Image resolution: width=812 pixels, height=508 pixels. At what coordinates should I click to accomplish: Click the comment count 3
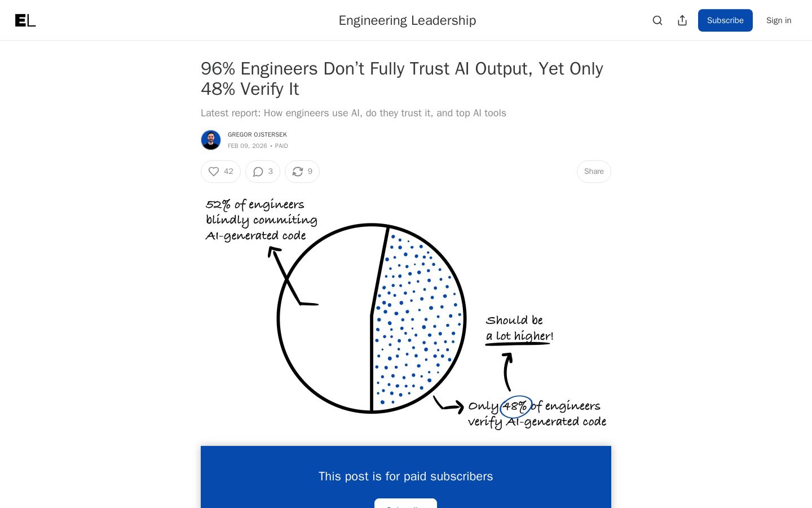click(271, 172)
